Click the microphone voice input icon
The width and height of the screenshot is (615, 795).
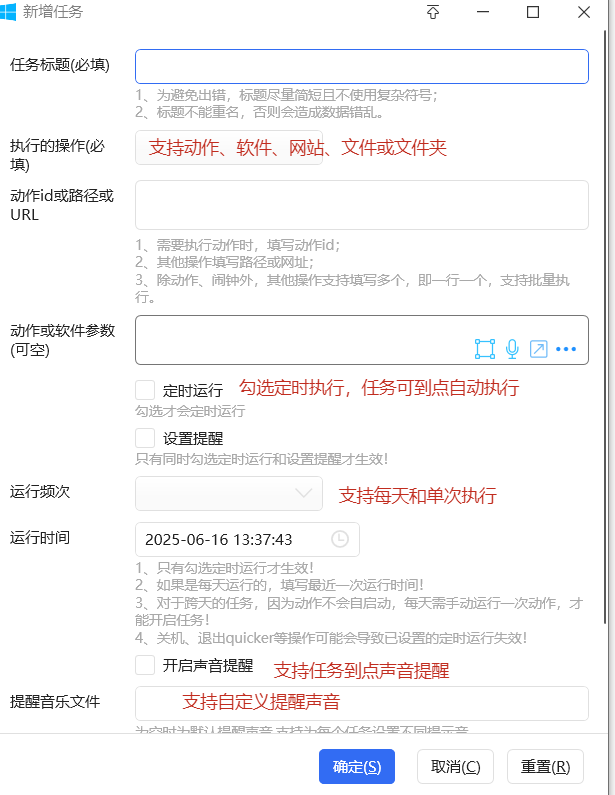[x=512, y=349]
